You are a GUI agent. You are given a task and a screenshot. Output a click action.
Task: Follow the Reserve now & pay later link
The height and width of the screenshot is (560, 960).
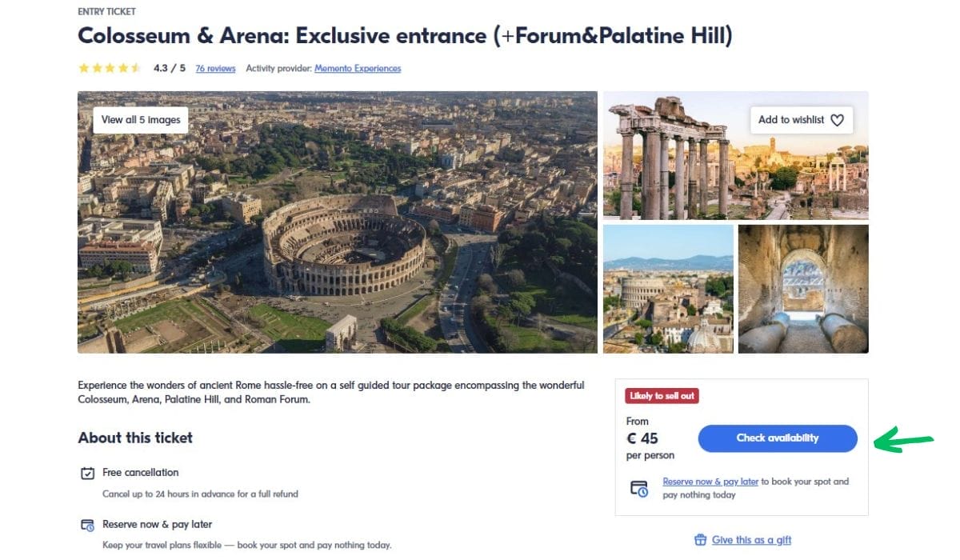(x=710, y=482)
